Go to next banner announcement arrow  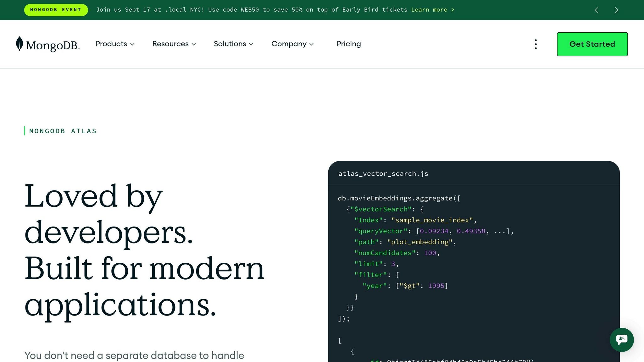point(616,10)
